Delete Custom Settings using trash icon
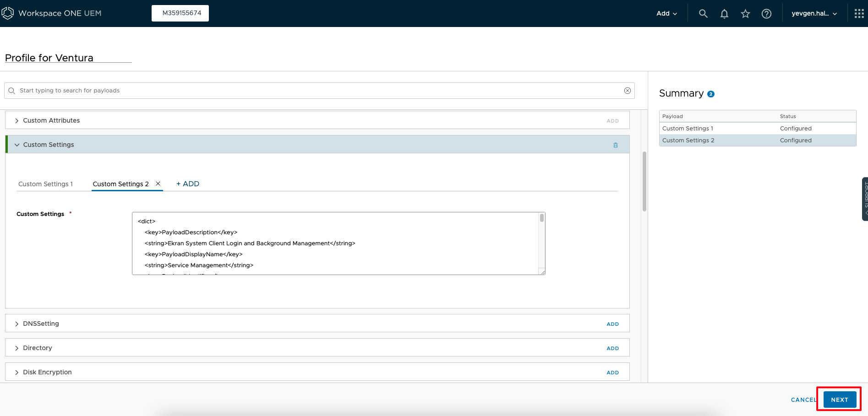 click(615, 145)
